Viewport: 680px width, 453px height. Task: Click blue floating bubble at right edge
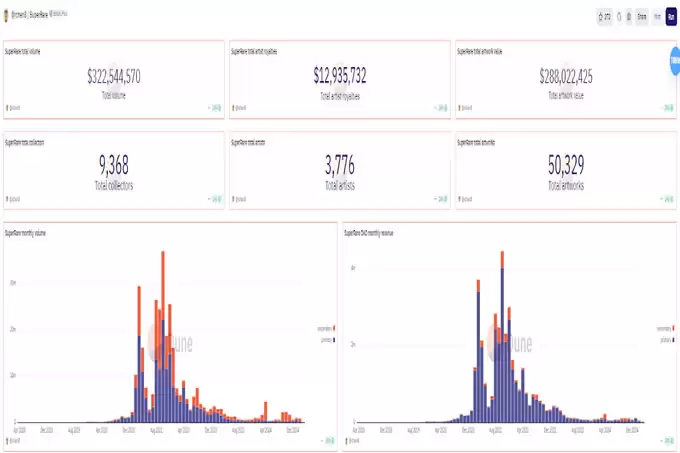pos(675,61)
